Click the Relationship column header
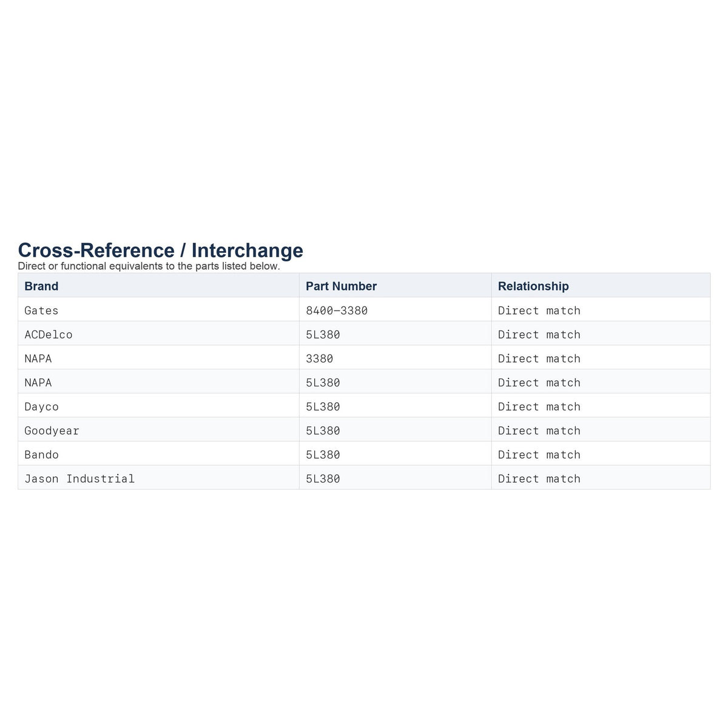728x728 pixels. tap(601, 286)
